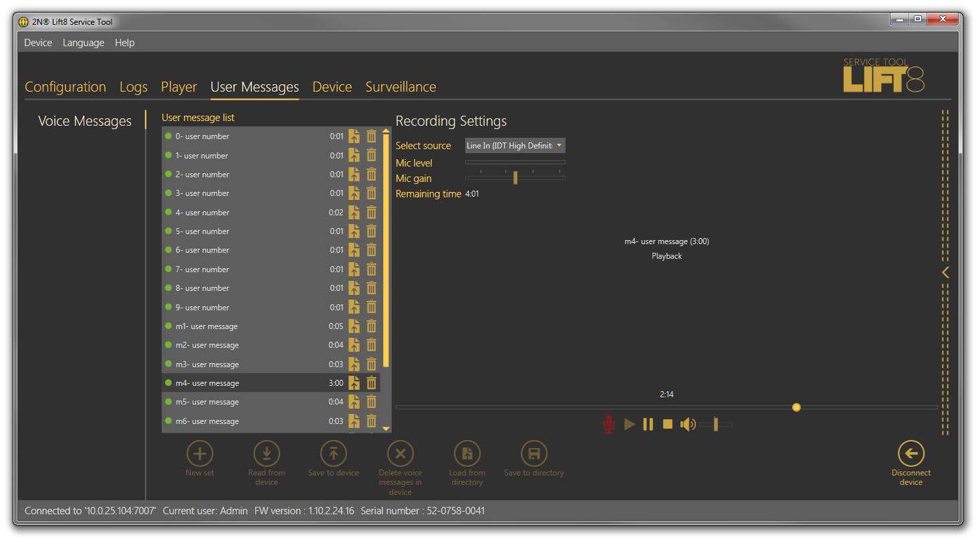Click the Mic gain slider handle

pyautogui.click(x=515, y=178)
